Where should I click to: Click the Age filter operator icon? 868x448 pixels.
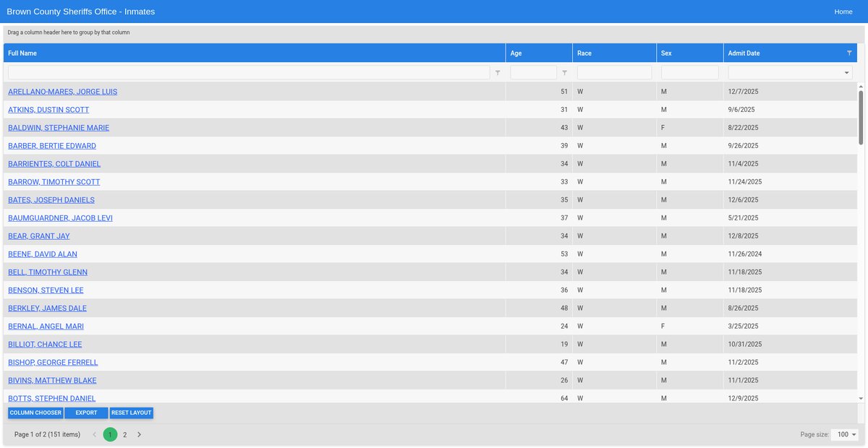point(564,73)
